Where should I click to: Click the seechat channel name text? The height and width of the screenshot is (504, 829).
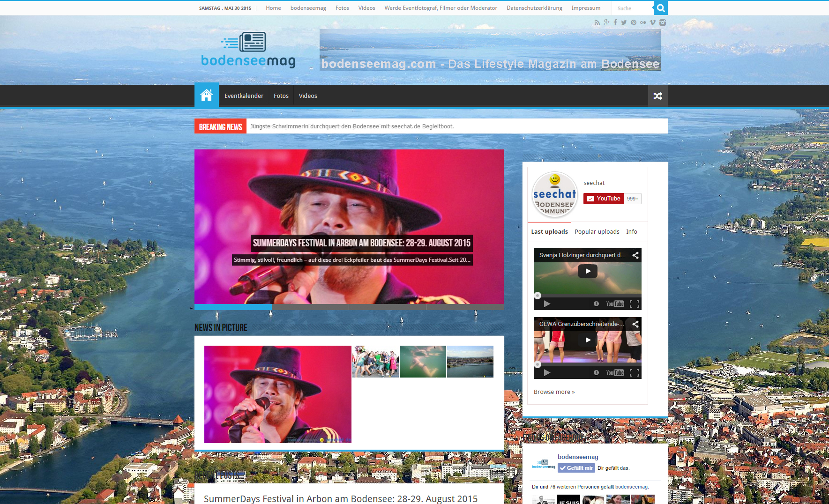pos(594,183)
